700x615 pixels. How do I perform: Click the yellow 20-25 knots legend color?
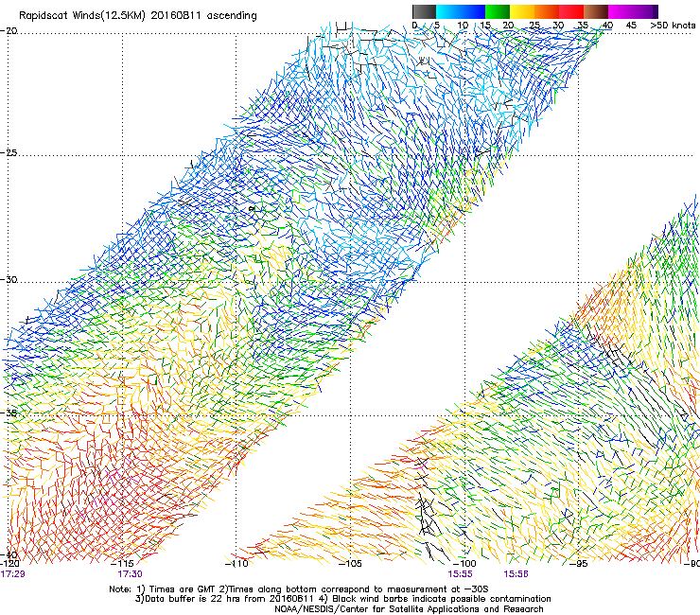click(522, 11)
